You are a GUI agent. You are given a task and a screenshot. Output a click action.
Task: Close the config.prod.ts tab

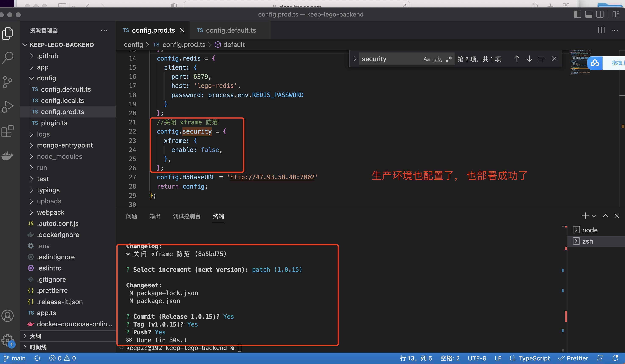click(182, 30)
